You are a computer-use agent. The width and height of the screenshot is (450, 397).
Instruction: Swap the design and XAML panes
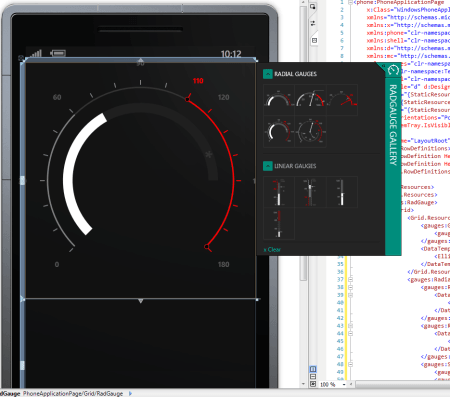click(313, 23)
